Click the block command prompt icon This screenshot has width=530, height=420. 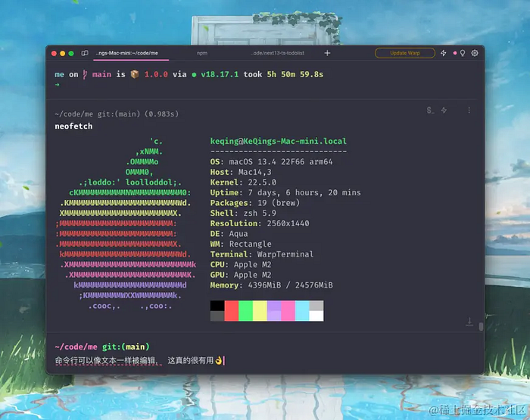tap(430, 110)
